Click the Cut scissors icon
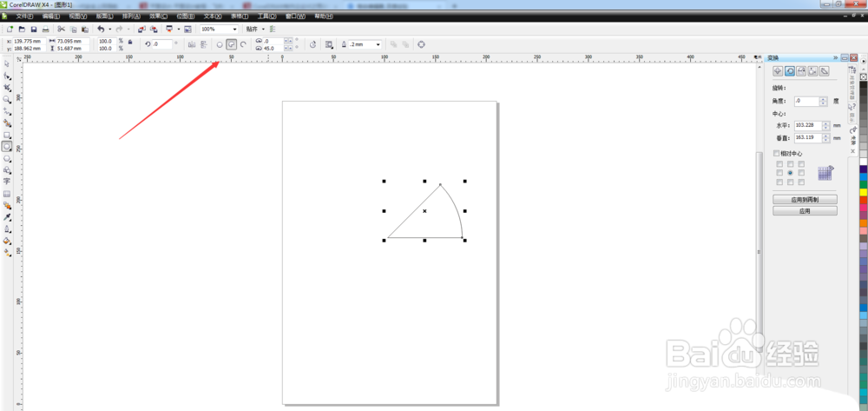 (61, 29)
